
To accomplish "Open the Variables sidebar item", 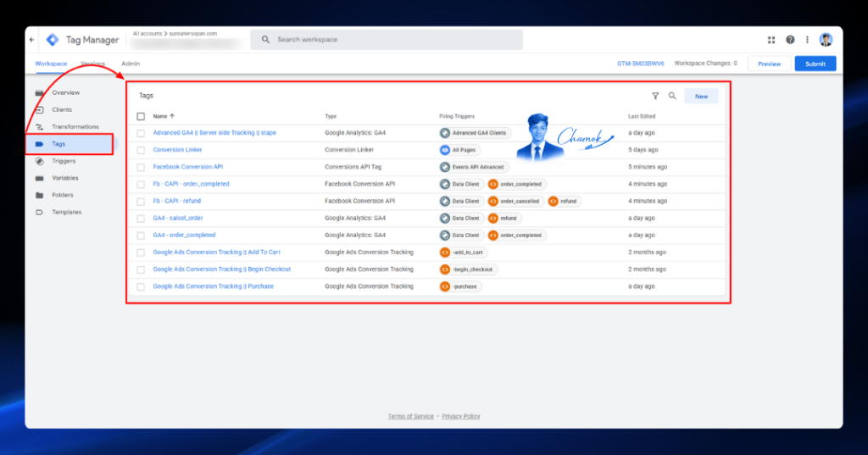I will pyautogui.click(x=64, y=178).
